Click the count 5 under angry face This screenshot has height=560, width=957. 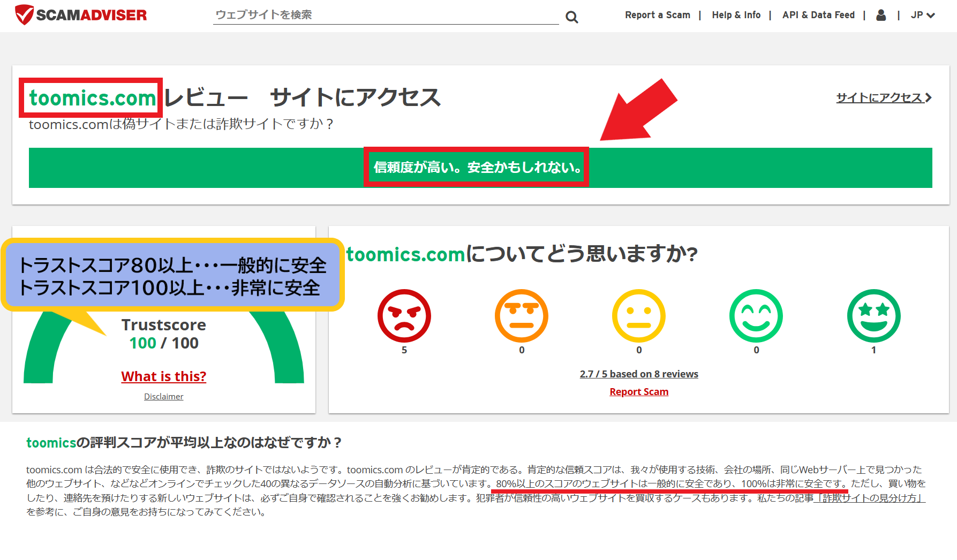point(404,350)
